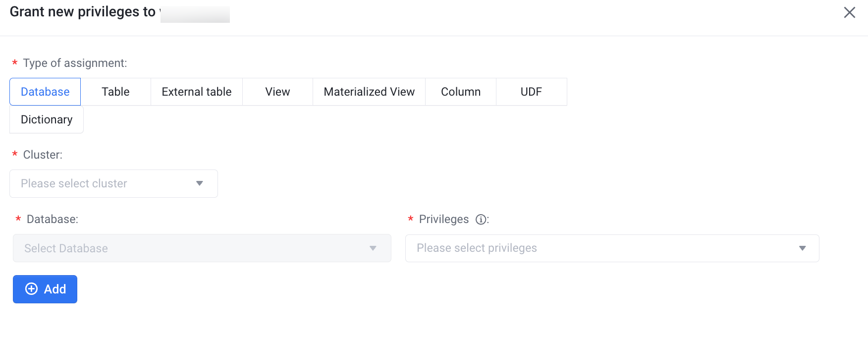Click the plus circle icon in Add
Image resolution: width=868 pixels, height=343 pixels.
(x=31, y=289)
